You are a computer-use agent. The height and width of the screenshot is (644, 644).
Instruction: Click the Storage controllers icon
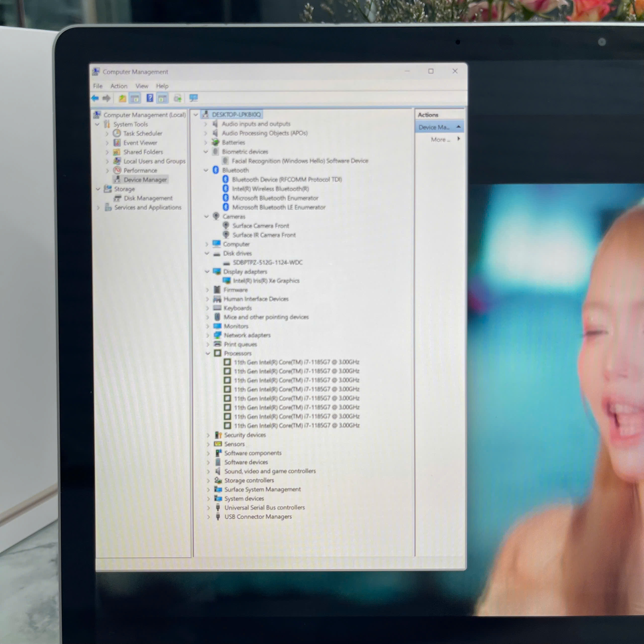pyautogui.click(x=218, y=480)
